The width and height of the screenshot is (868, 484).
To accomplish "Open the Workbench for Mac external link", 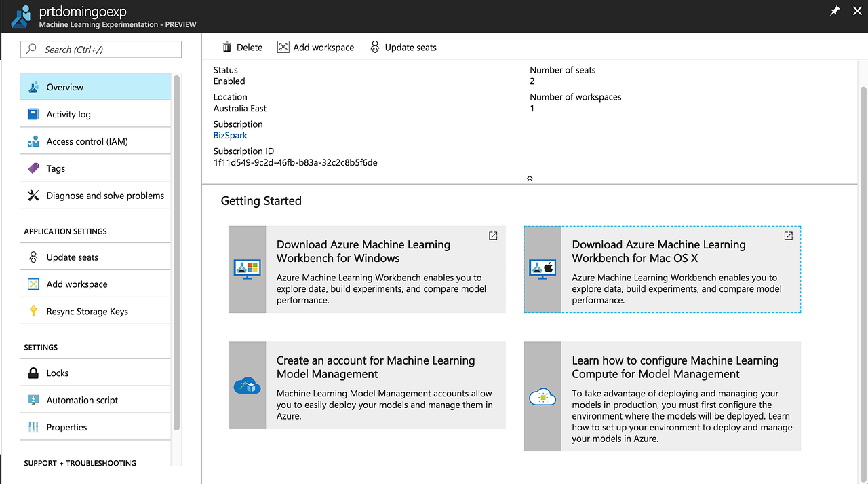I will coord(788,236).
